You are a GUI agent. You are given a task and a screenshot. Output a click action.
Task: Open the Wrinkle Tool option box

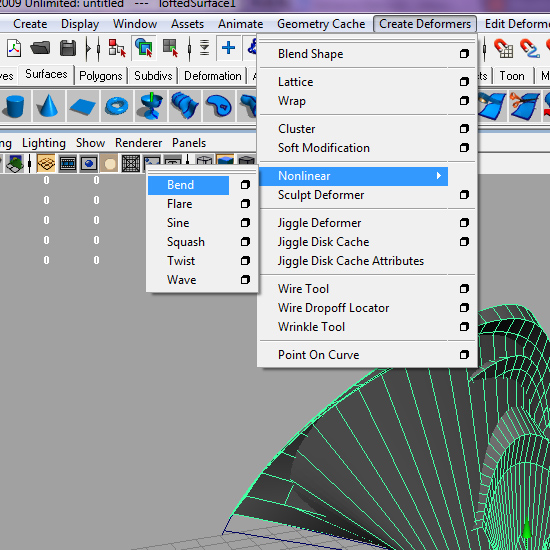pos(464,327)
